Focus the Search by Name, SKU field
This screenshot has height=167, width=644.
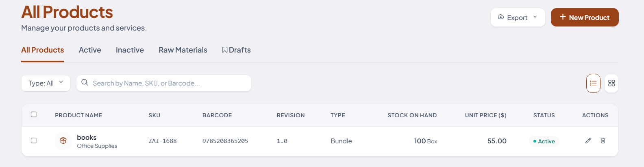164,83
